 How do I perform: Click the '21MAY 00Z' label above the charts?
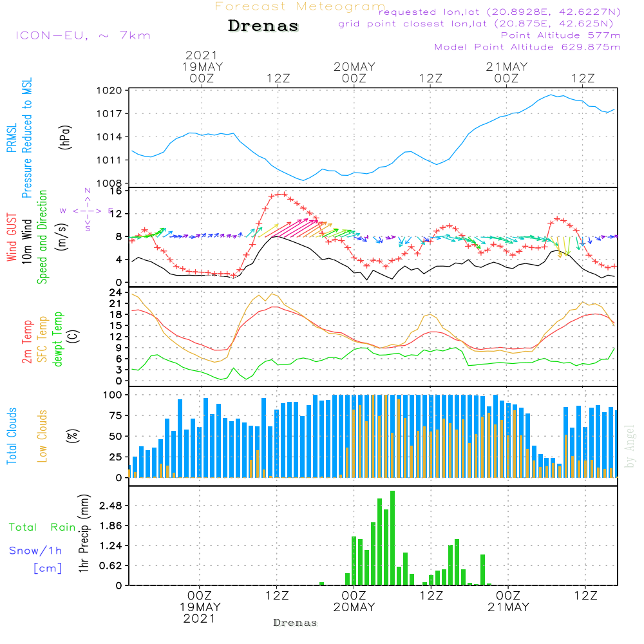[x=507, y=72]
